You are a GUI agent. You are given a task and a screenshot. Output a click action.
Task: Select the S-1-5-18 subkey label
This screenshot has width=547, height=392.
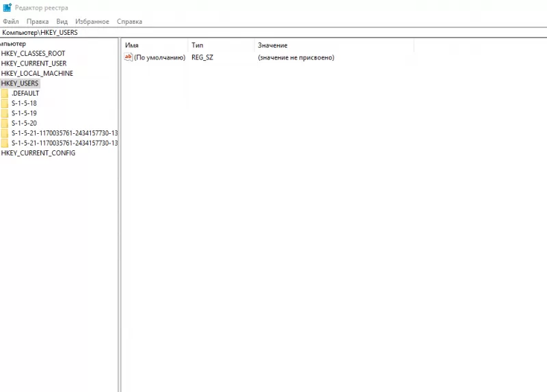point(24,103)
